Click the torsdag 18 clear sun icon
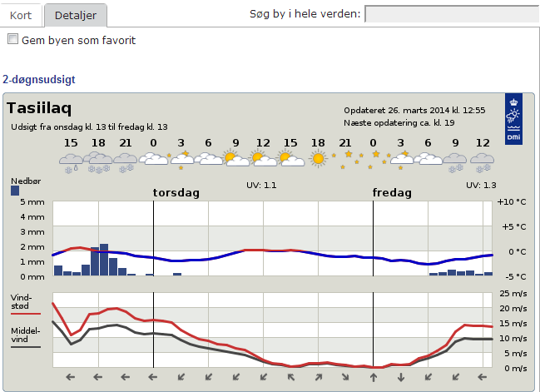This screenshot has width=540, height=392. [x=318, y=159]
